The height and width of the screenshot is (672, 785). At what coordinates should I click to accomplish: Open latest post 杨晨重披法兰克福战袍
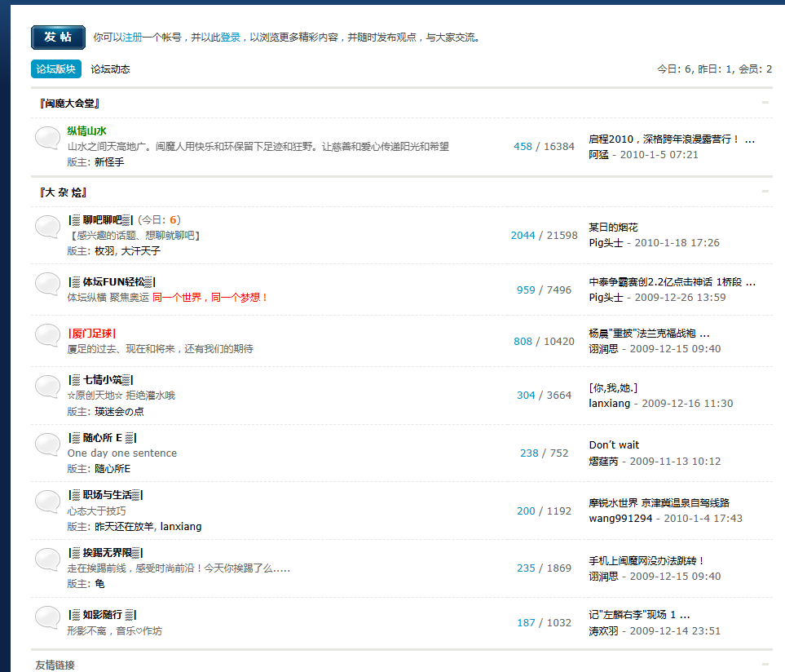[649, 334]
